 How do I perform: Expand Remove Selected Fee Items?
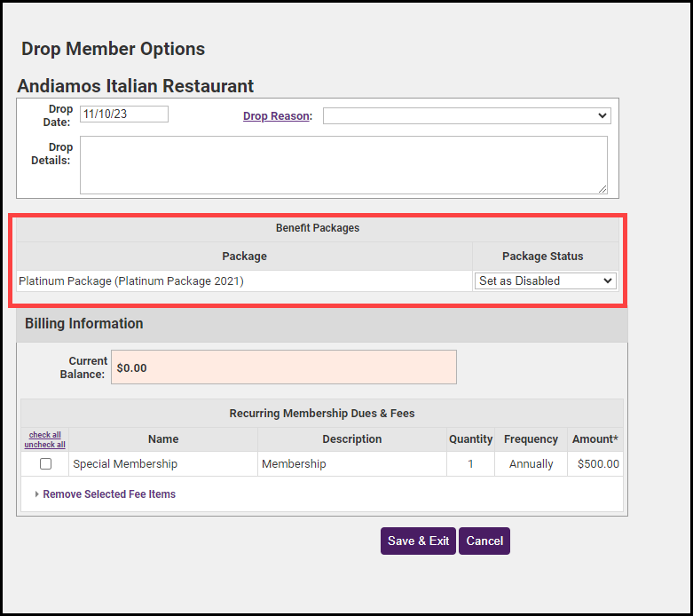click(x=109, y=494)
